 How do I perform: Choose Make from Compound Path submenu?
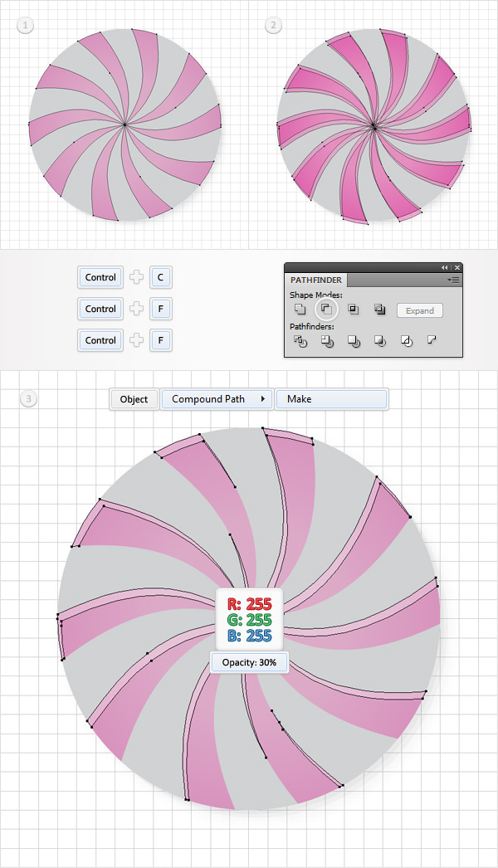[331, 399]
